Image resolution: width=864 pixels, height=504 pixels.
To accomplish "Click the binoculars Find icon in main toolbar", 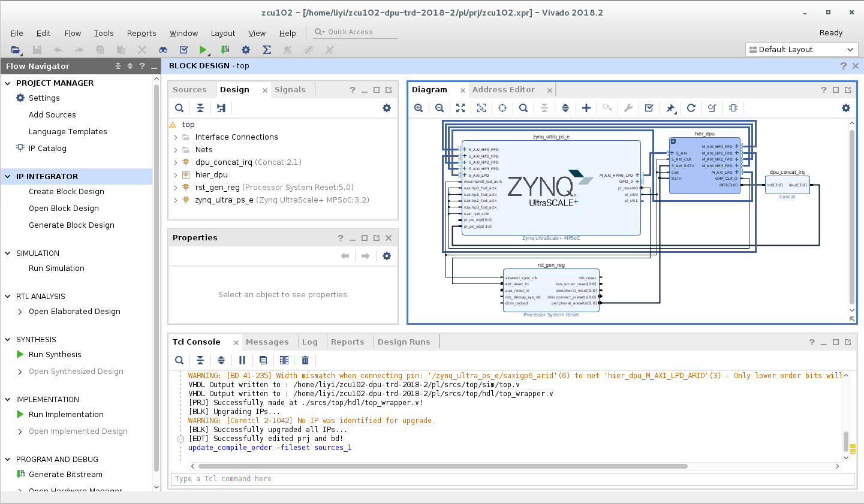I will tap(163, 50).
